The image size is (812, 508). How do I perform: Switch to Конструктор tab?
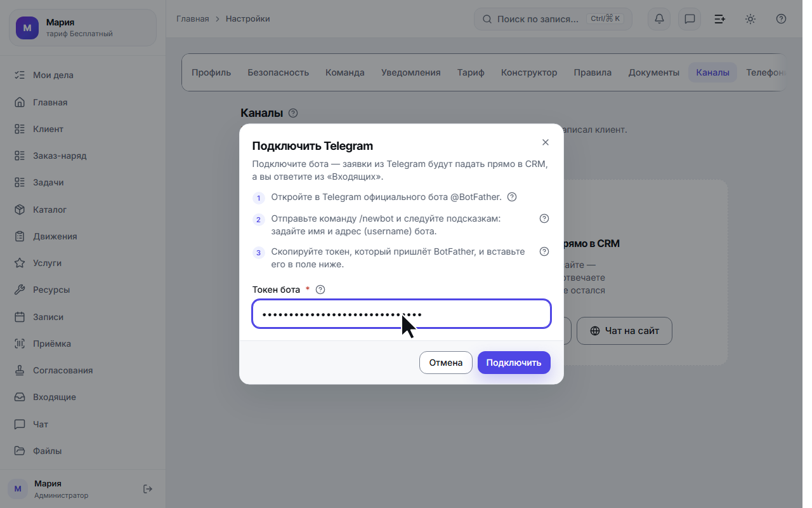pyautogui.click(x=529, y=72)
